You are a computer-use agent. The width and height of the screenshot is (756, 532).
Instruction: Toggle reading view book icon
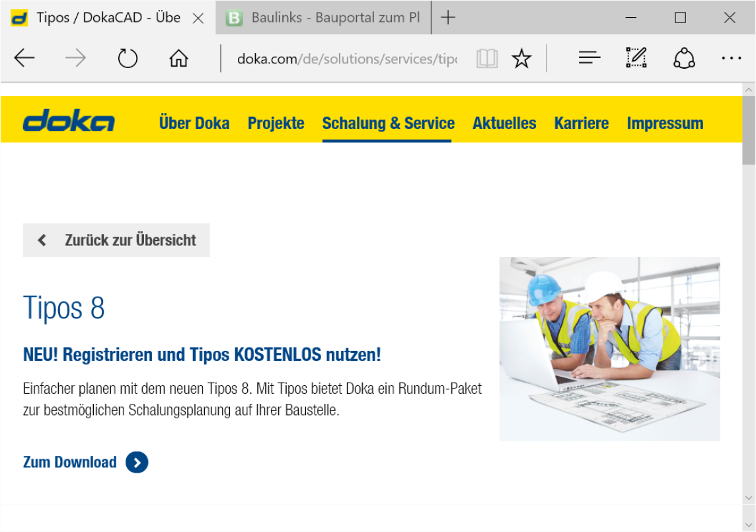(487, 59)
